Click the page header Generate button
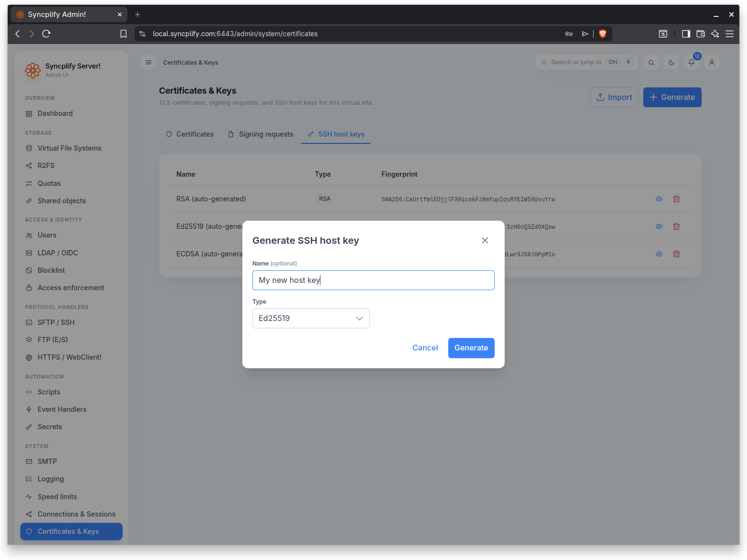The height and width of the screenshot is (560, 747). point(672,97)
